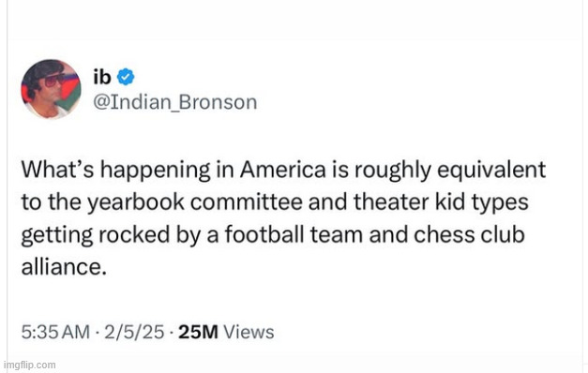Click the blue verified checkmark badge
The image size is (588, 373).
[x=126, y=77]
